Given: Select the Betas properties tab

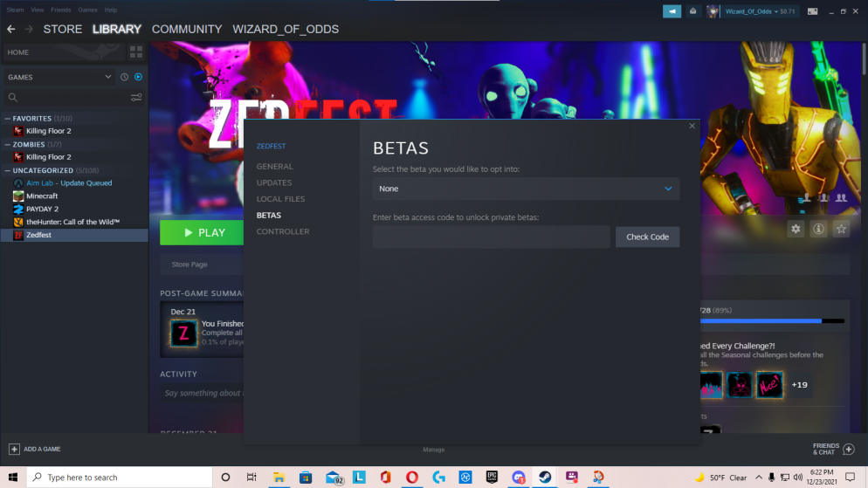Looking at the screenshot, I should coord(268,216).
